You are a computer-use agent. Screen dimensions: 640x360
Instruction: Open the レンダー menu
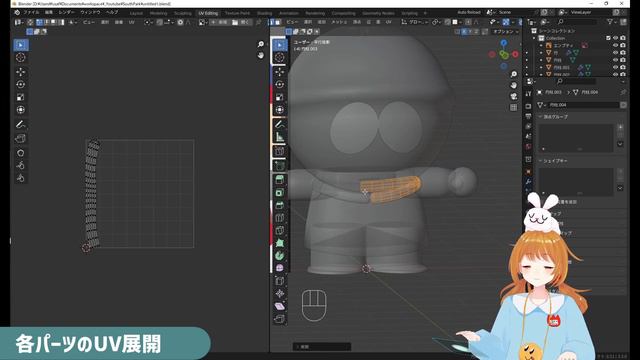coord(67,13)
